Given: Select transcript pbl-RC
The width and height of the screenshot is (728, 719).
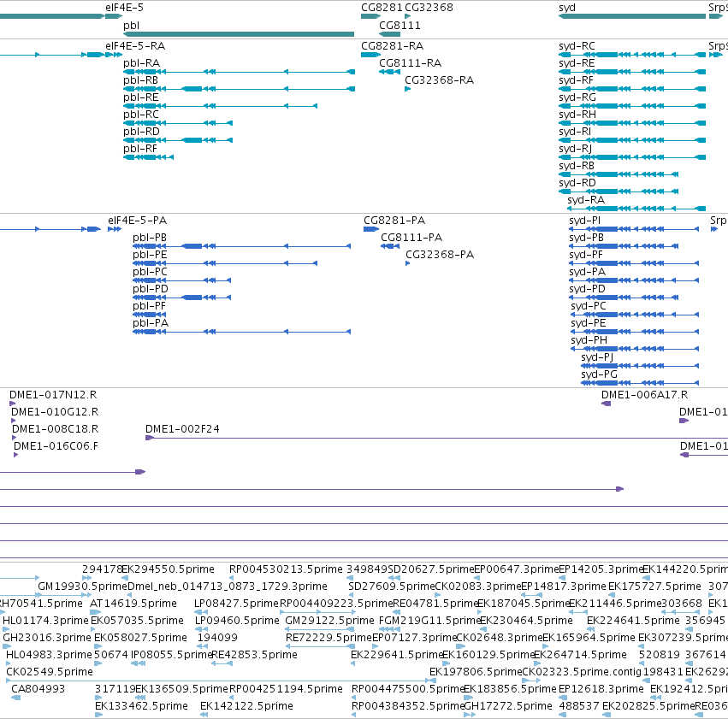Looking at the screenshot, I should [x=178, y=123].
